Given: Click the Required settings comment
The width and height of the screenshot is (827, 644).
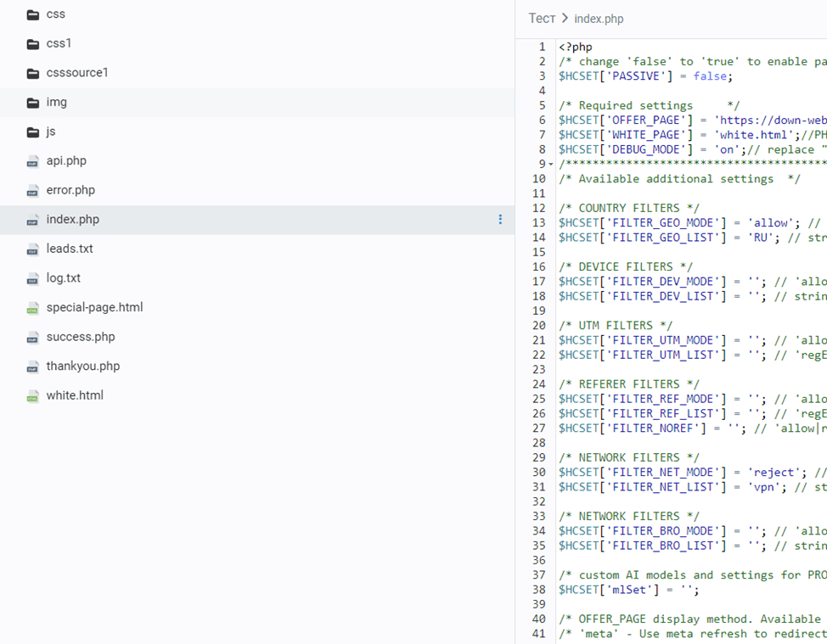Looking at the screenshot, I should [x=650, y=106].
